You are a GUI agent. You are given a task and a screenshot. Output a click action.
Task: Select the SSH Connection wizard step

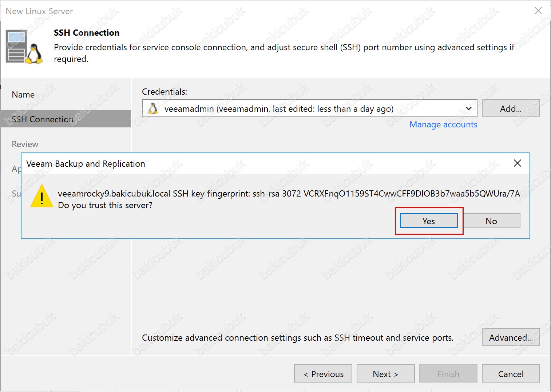66,119
